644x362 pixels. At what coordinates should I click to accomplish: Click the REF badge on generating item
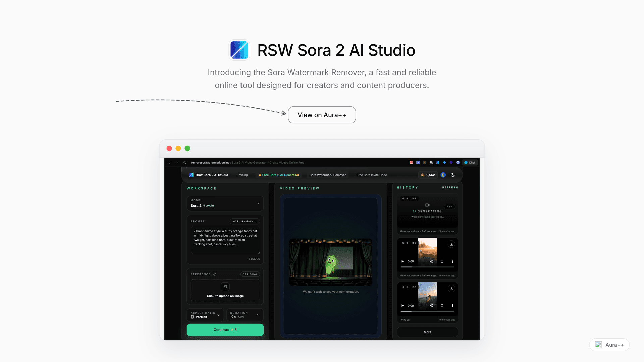tap(449, 207)
